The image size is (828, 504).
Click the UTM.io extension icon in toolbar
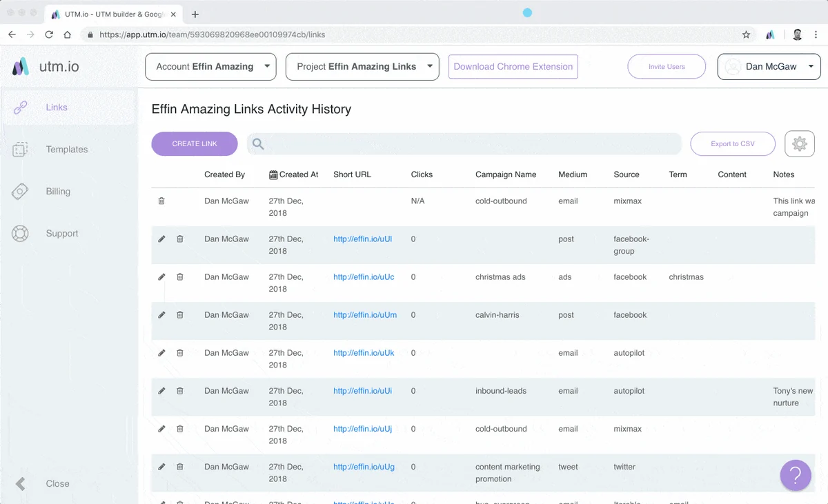771,34
